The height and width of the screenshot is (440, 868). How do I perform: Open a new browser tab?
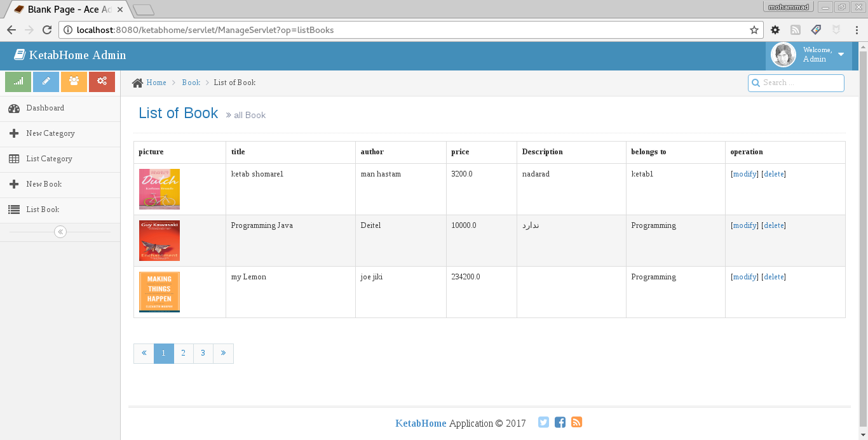(x=144, y=10)
